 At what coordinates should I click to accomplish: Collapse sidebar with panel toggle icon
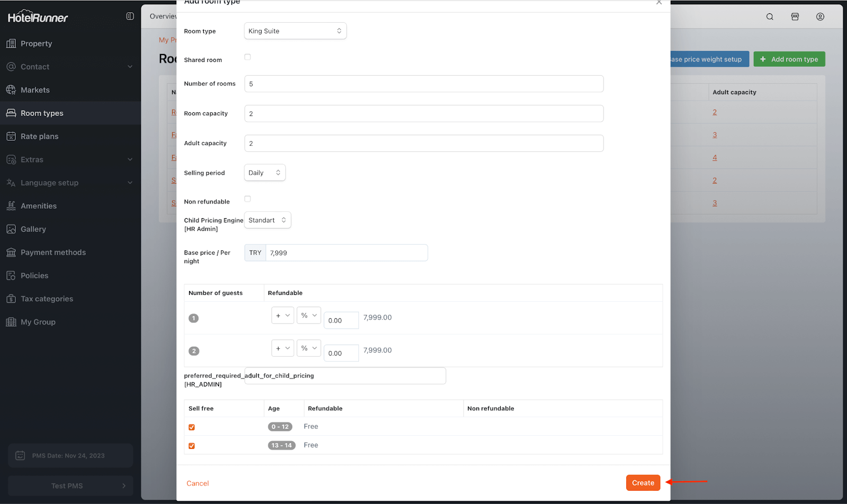pos(130,16)
